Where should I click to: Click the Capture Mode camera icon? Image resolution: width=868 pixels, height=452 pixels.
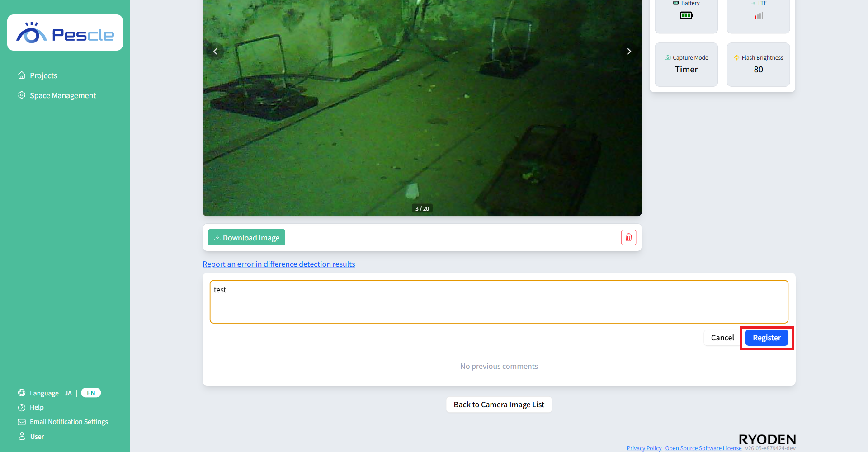668,58
